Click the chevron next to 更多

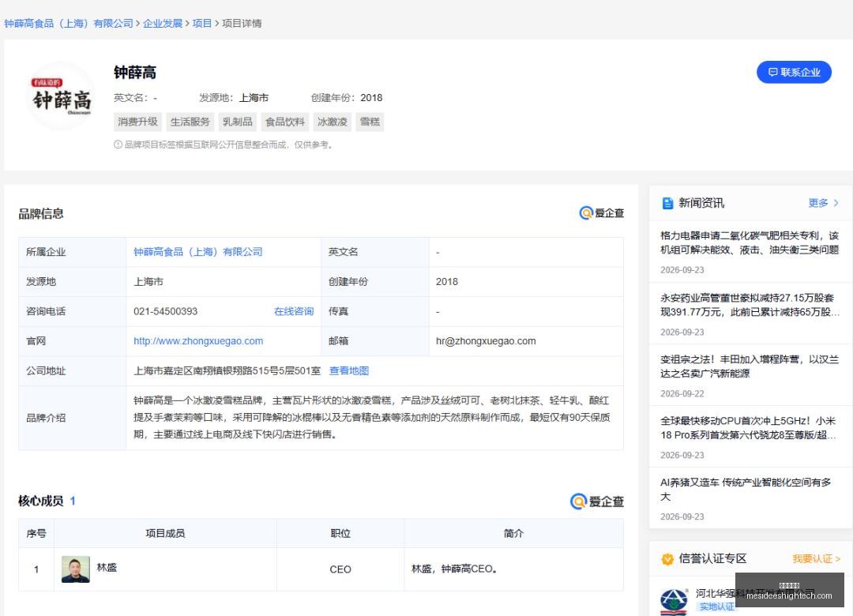(x=836, y=203)
